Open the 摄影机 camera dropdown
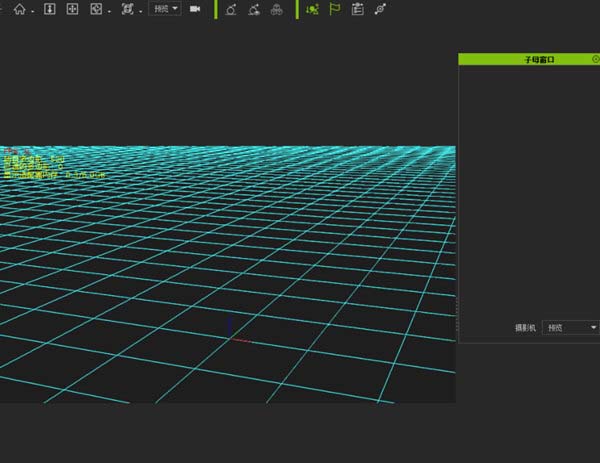The height and width of the screenshot is (463, 600). (x=570, y=327)
